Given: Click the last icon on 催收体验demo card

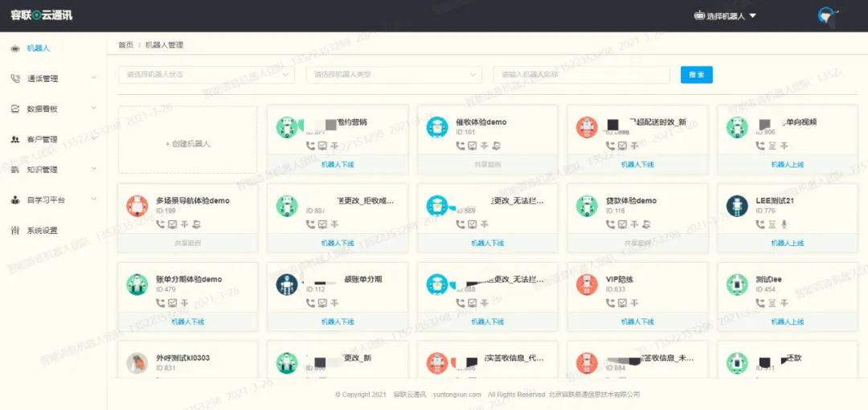Looking at the screenshot, I should (x=497, y=146).
